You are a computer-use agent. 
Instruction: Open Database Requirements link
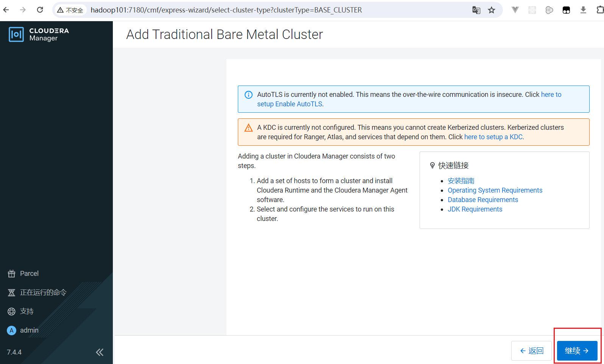click(483, 200)
